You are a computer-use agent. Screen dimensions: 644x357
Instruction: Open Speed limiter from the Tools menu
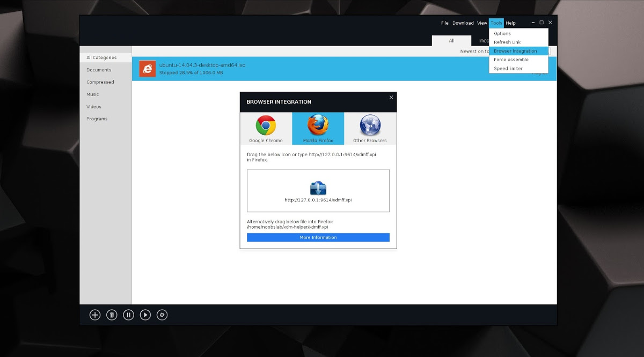[518, 68]
